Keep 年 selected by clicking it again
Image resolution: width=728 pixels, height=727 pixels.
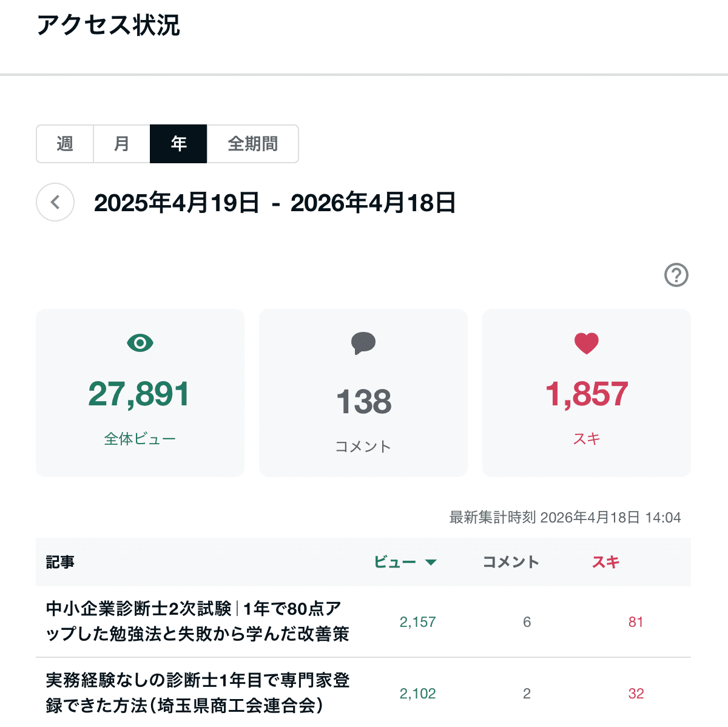[178, 144]
